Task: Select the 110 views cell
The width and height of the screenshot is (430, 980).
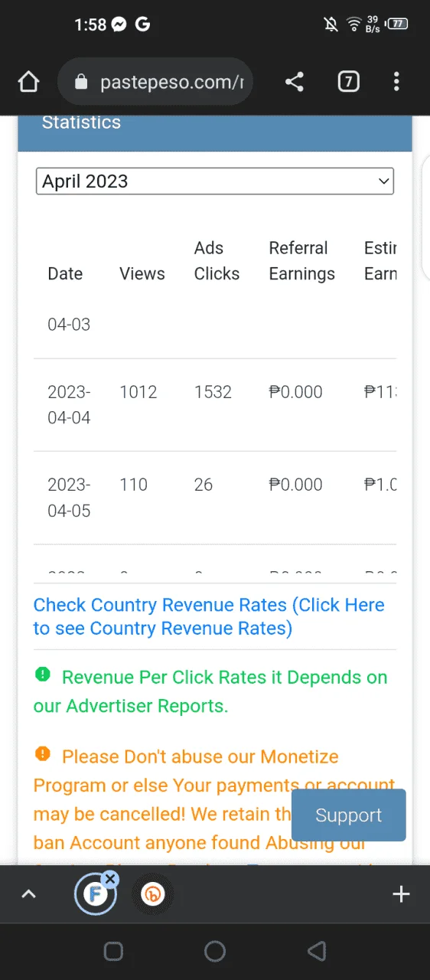Action: coord(133,485)
